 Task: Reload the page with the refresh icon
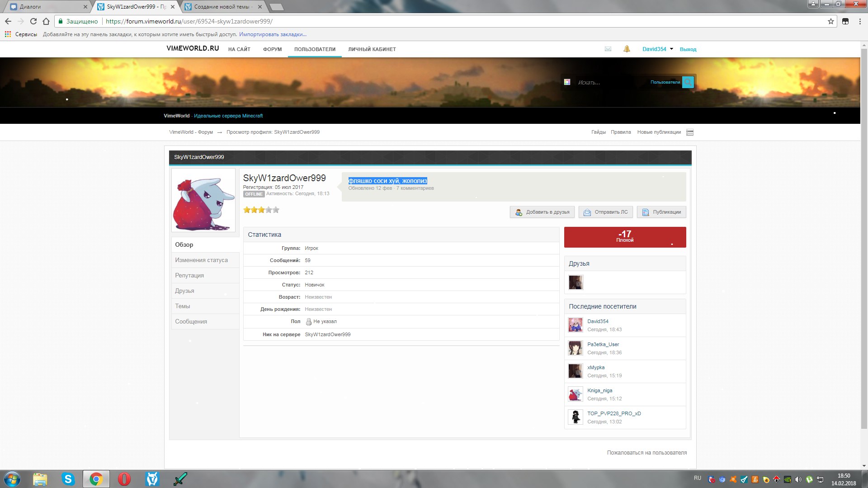pos(33,21)
